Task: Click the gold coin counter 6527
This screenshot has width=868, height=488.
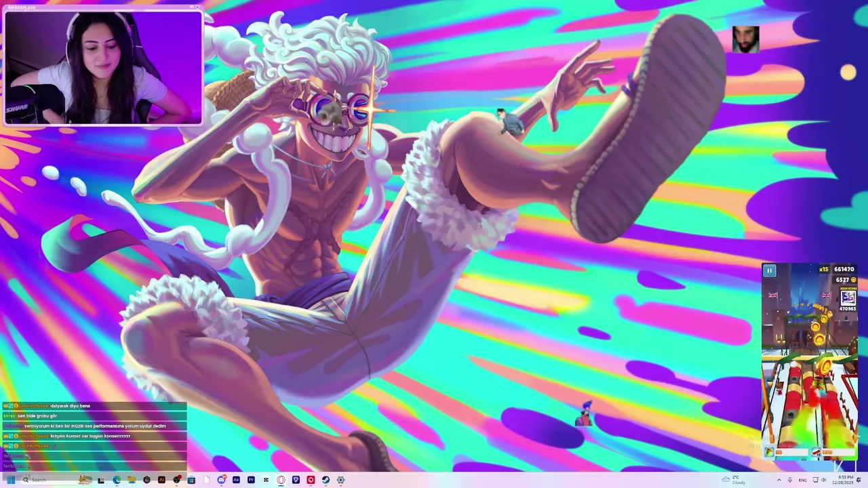Action: (x=846, y=279)
